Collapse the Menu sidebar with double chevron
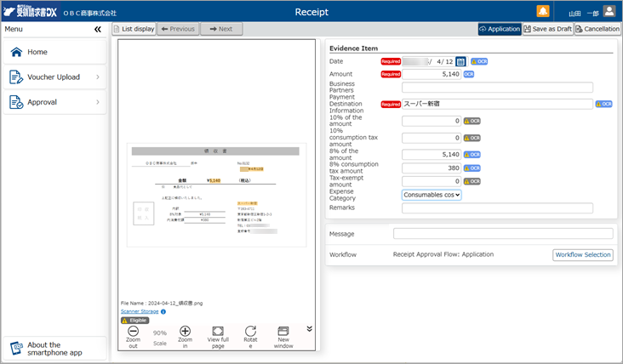Image resolution: width=623 pixels, height=364 pixels. pos(98,29)
